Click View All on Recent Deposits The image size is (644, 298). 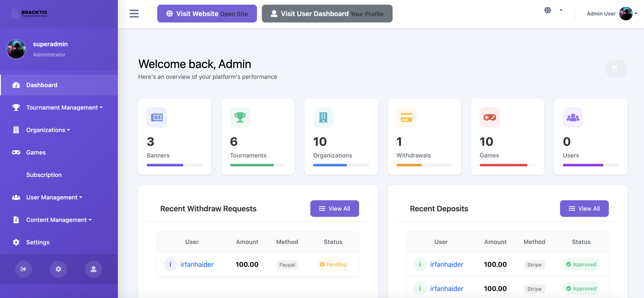[x=584, y=209]
